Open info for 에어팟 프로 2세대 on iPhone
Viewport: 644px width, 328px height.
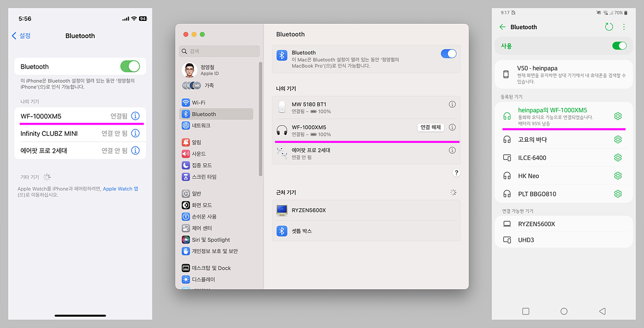point(136,150)
